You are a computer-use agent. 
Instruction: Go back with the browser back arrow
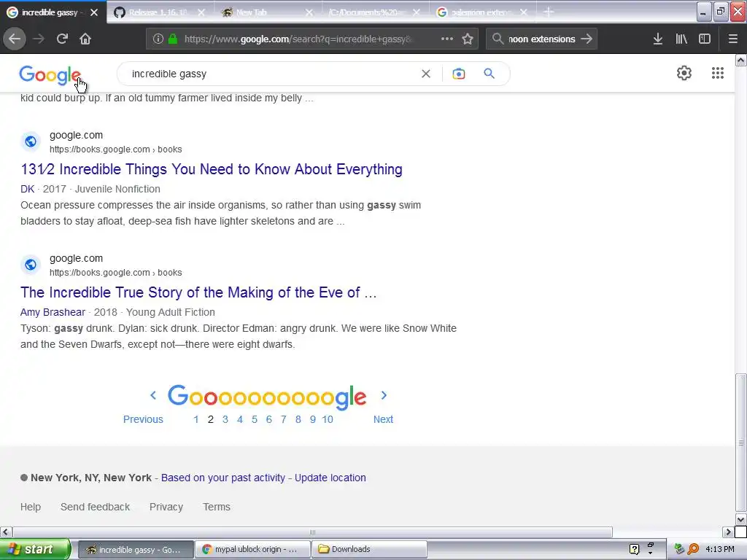pyautogui.click(x=15, y=39)
